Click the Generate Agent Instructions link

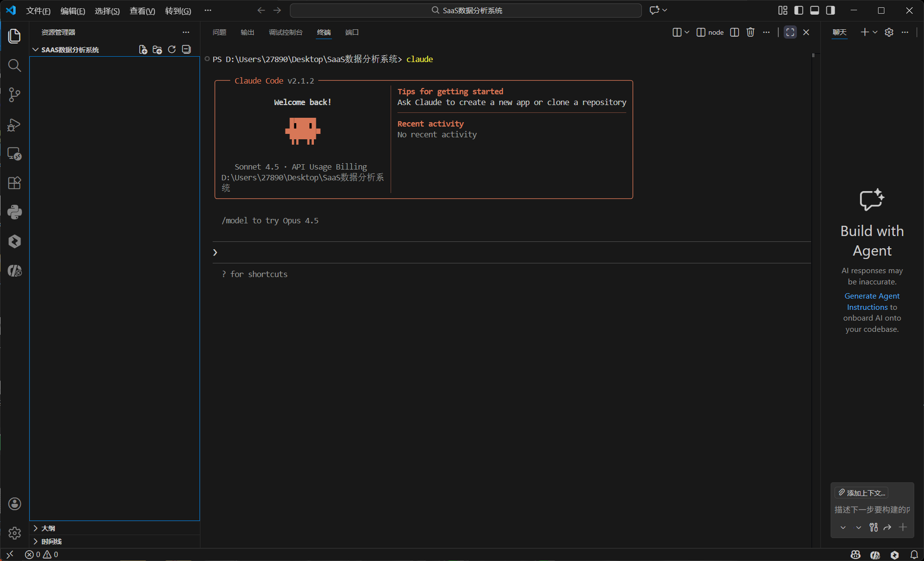[x=872, y=302]
